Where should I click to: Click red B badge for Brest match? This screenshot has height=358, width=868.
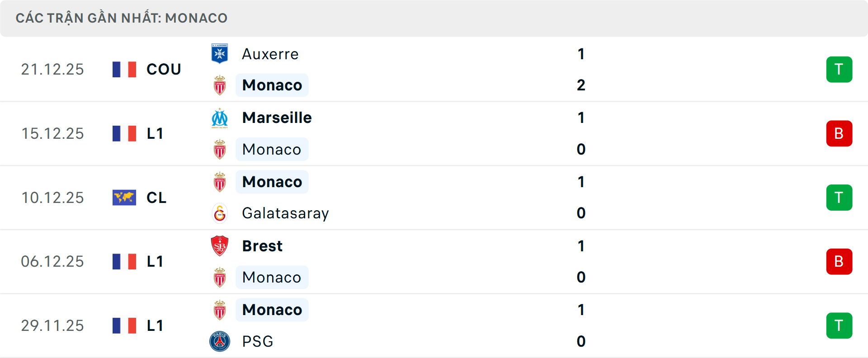pos(839,262)
